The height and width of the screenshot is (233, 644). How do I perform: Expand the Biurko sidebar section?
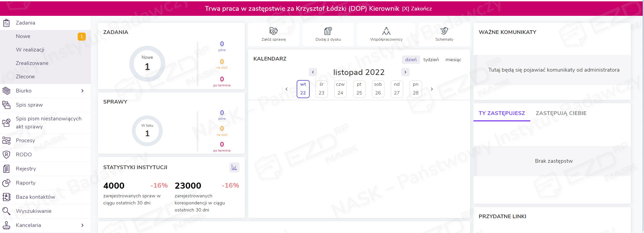click(x=82, y=91)
